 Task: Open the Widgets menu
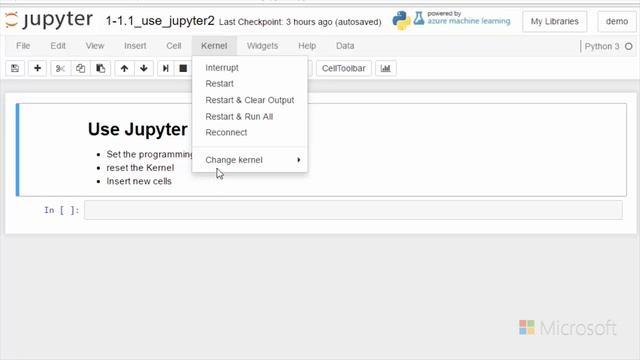pos(262,46)
